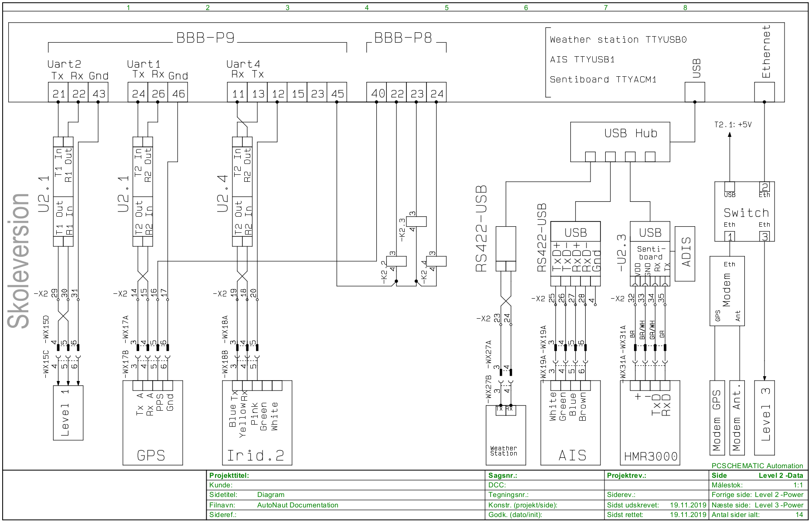Click pin 40 on the BBB-P8 header
Viewport: 812px width, 524px height.
(x=376, y=92)
